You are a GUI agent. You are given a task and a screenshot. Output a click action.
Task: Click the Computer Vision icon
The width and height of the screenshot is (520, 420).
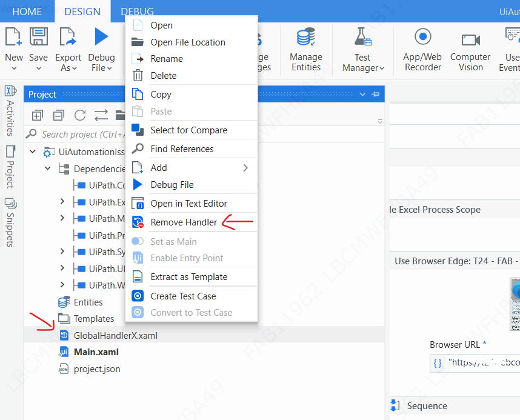[x=470, y=40]
